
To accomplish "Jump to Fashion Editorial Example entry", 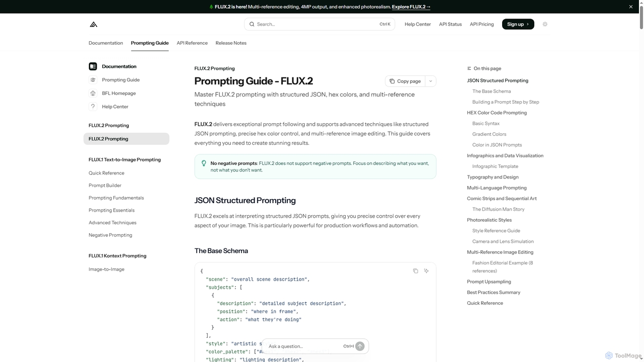I will 503,267.
